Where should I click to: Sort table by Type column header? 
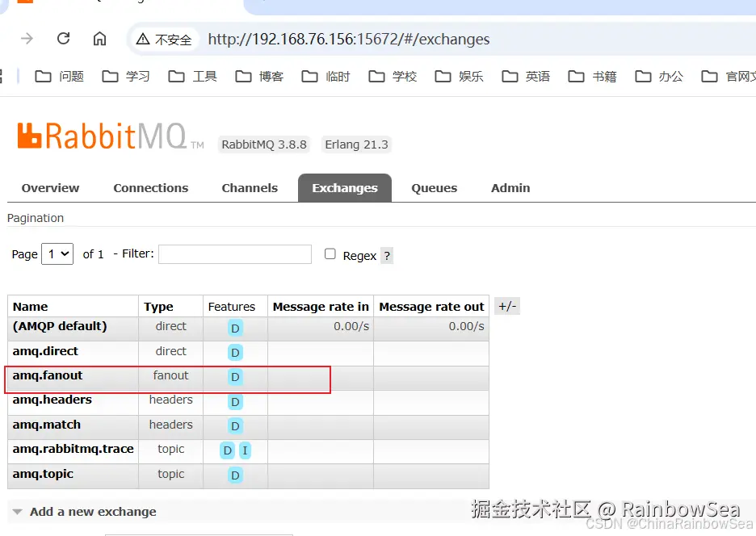point(158,307)
